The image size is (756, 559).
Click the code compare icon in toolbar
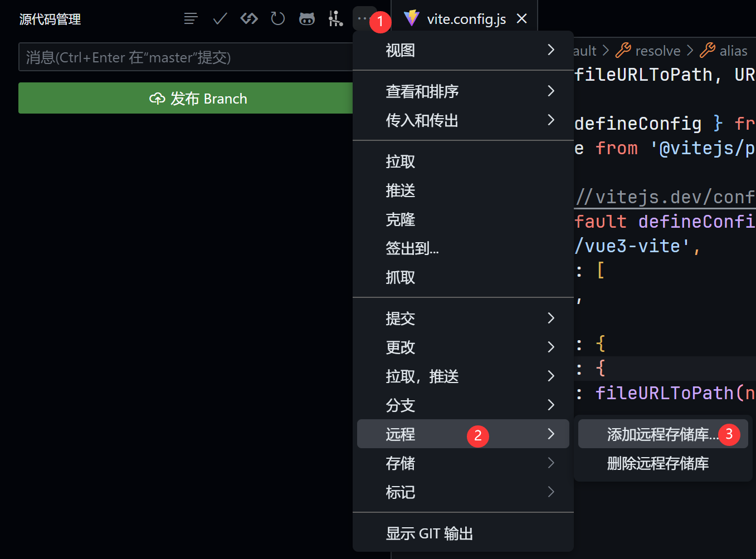coord(249,19)
